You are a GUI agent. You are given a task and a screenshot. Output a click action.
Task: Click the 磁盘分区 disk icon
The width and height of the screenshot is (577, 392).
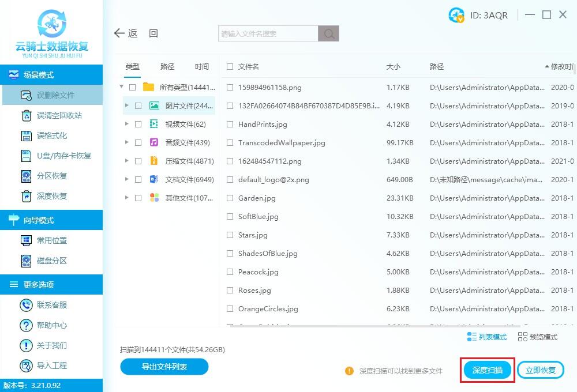click(x=26, y=261)
